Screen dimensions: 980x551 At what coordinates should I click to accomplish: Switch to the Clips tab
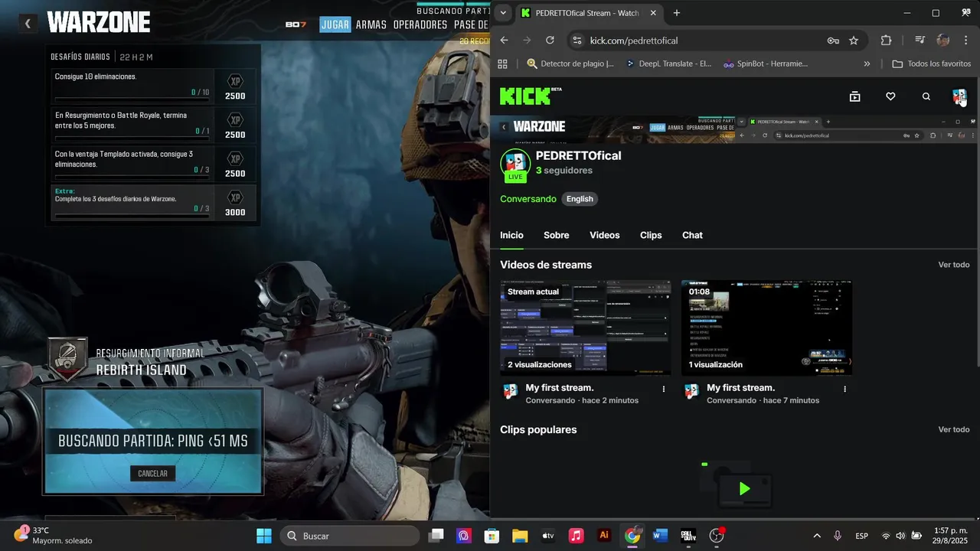[x=651, y=235]
